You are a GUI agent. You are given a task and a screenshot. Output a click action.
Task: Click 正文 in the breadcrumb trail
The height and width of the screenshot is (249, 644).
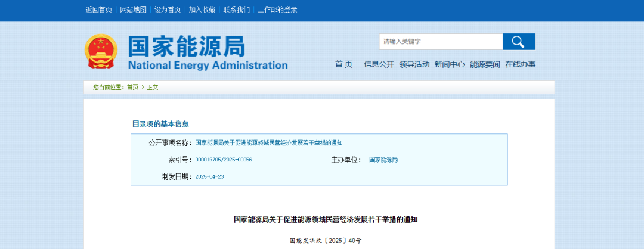click(x=153, y=87)
